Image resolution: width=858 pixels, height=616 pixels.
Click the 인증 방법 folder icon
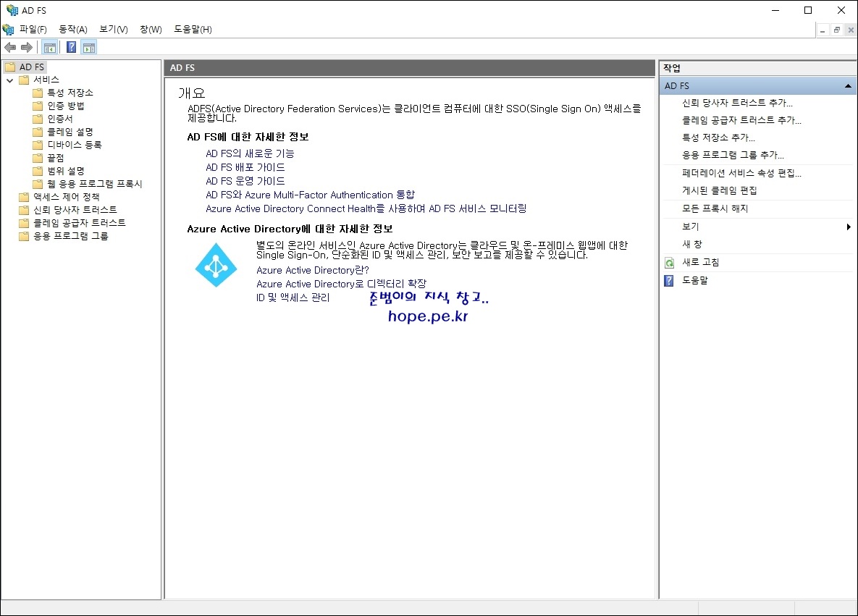coord(37,106)
